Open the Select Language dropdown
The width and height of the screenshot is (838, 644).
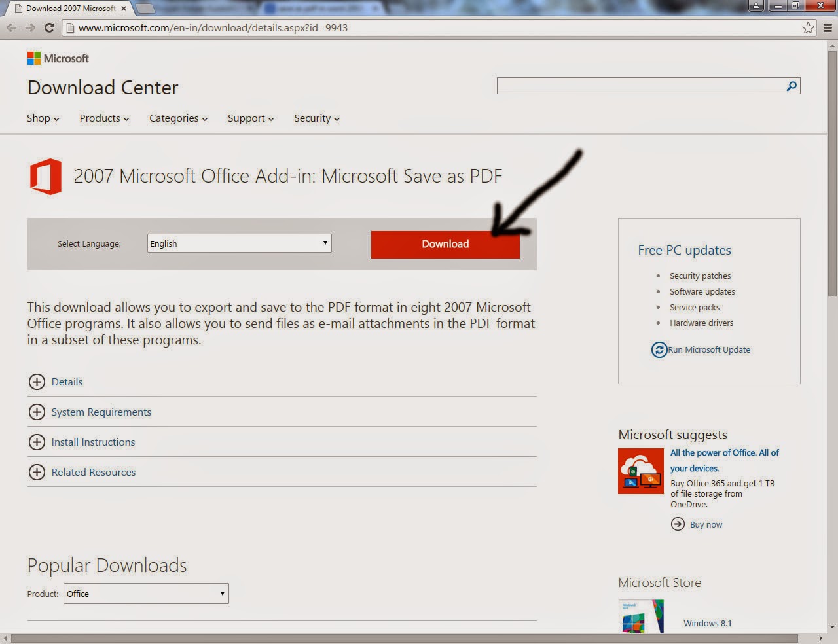240,243
